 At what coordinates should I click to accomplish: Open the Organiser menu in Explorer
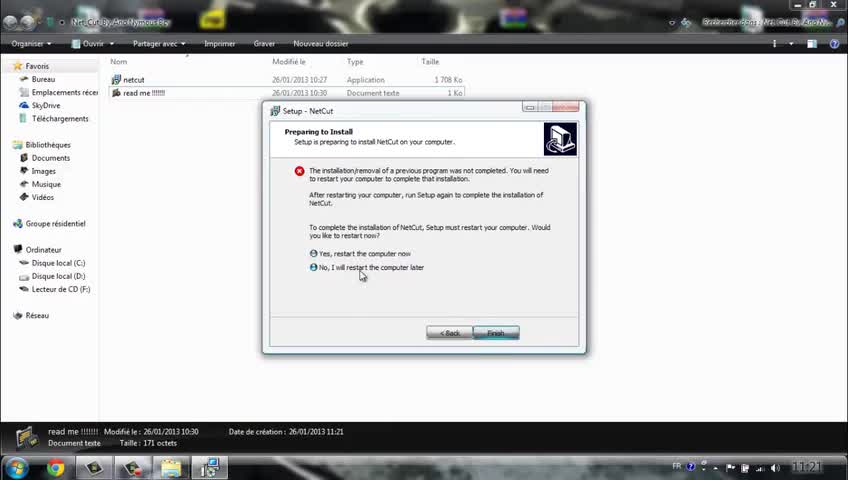click(x=31, y=44)
